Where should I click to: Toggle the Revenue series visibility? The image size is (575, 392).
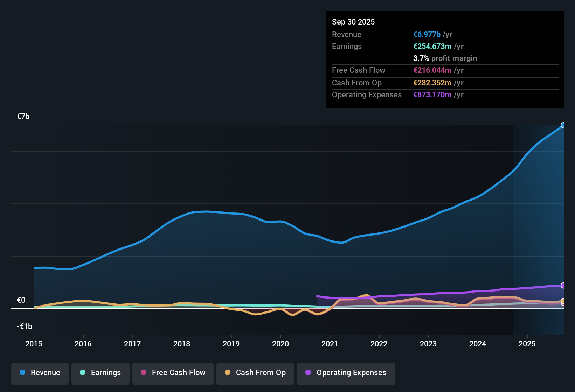pos(40,373)
